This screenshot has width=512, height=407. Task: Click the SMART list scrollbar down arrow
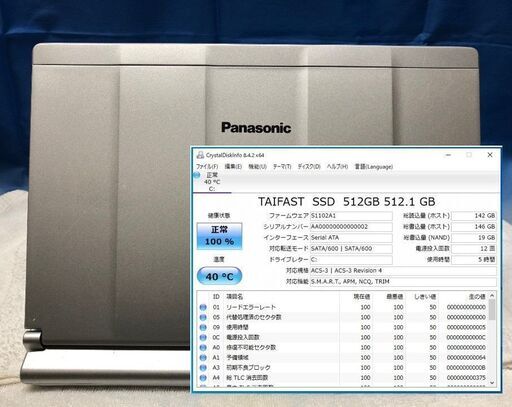(x=492, y=383)
